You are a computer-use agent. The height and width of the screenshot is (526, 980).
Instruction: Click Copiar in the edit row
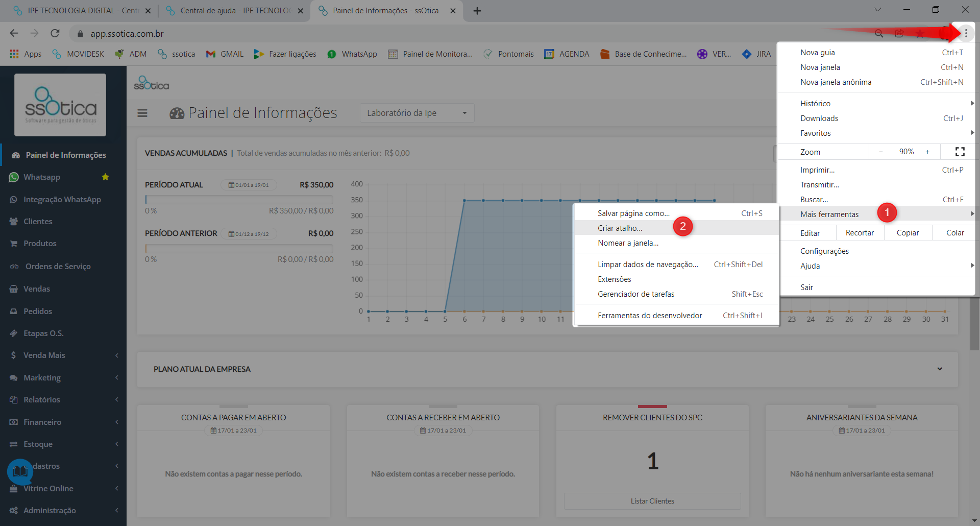pos(908,232)
